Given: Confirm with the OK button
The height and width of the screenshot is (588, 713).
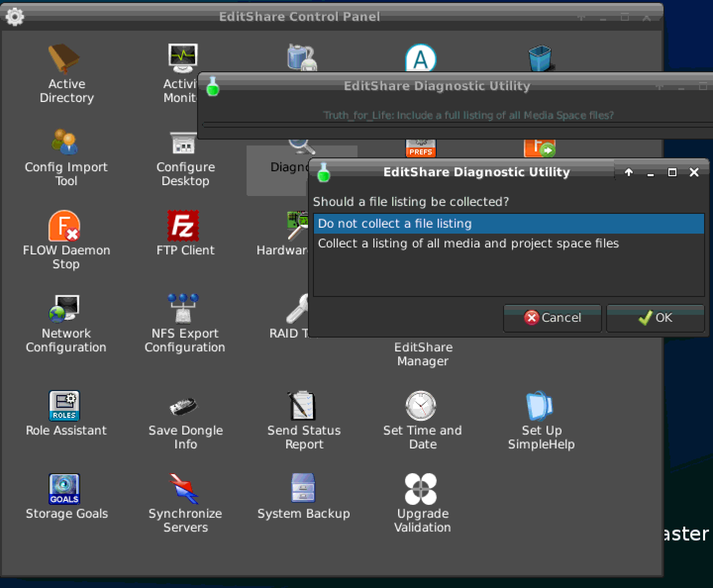Looking at the screenshot, I should 655,318.
